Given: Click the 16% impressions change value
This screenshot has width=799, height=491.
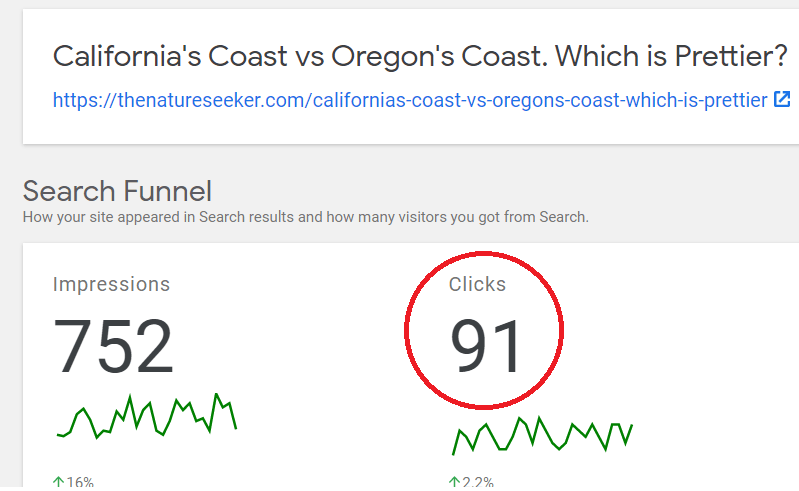Looking at the screenshot, I should click(80, 482).
